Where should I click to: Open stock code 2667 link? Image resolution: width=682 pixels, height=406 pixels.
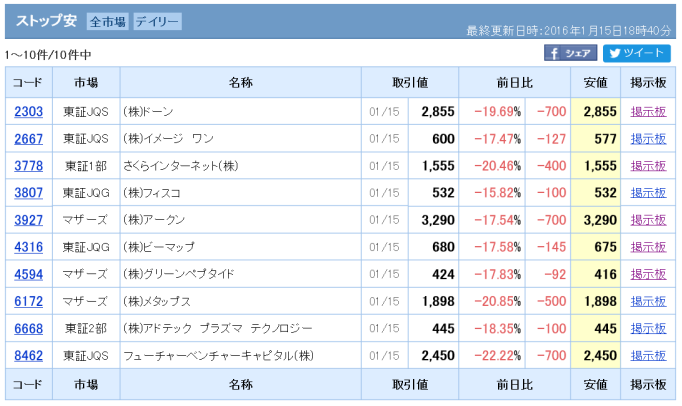(29, 138)
